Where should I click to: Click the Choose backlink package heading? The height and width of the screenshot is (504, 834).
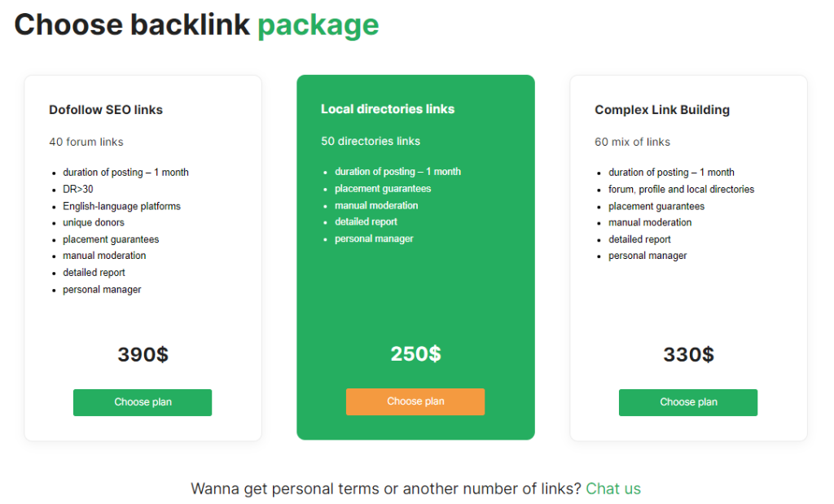point(196,24)
